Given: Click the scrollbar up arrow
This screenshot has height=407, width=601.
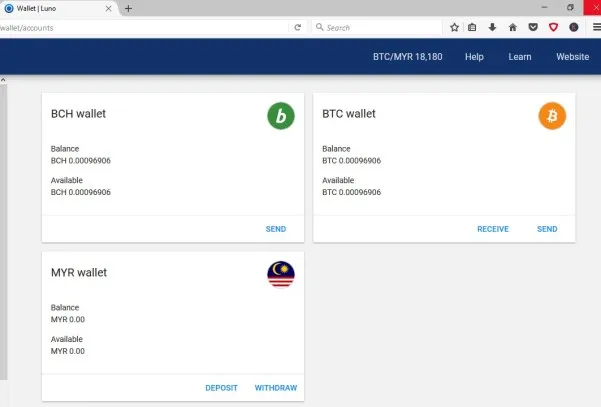Looking at the screenshot, I should (x=3, y=80).
